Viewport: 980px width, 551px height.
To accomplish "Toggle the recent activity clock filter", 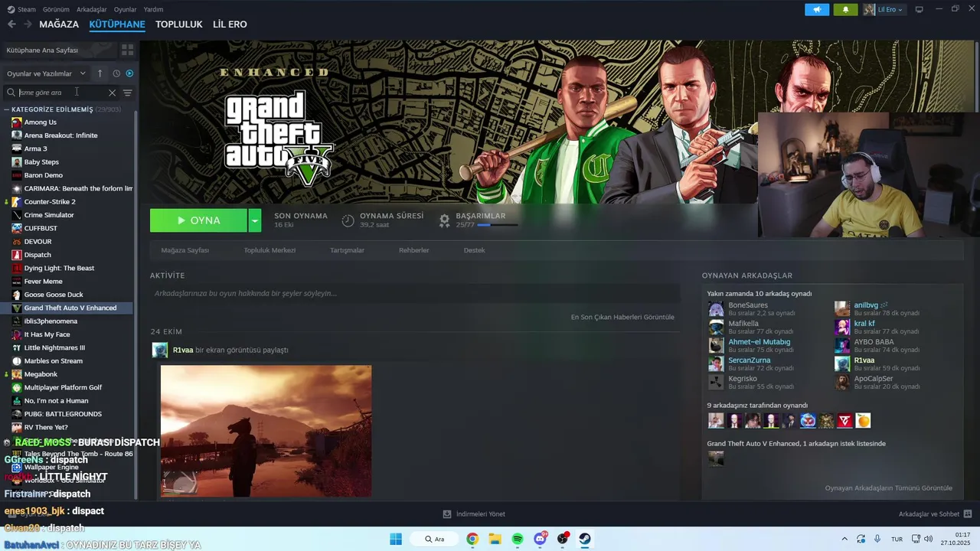I will pyautogui.click(x=116, y=73).
